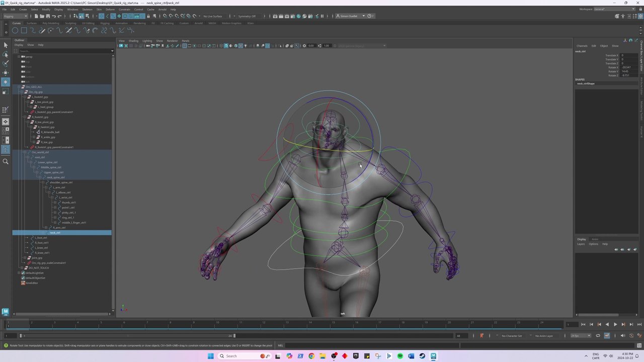The image size is (644, 362).
Task: Click the current frame field near playback controls
Action: 571,325
